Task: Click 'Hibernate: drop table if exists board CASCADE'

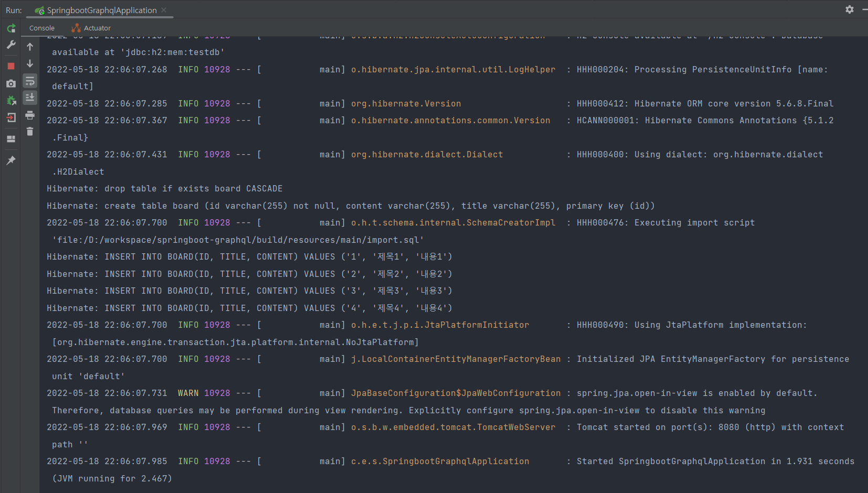Action: coord(165,188)
